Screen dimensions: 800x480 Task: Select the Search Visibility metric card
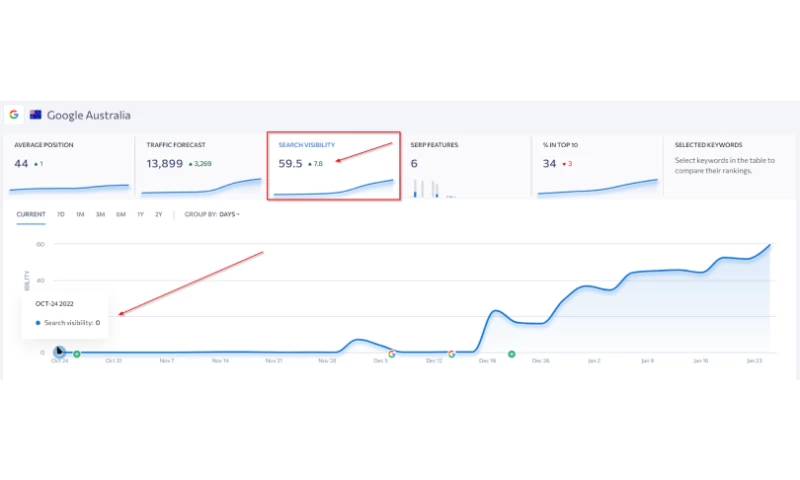(x=334, y=166)
